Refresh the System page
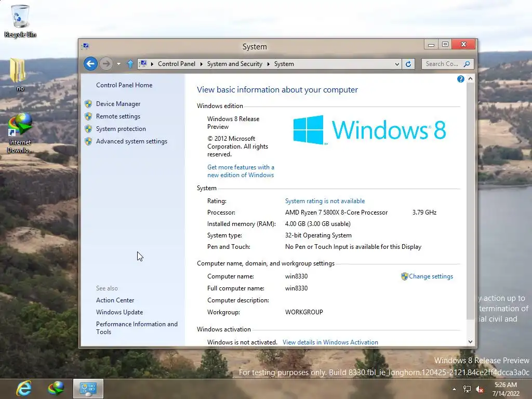 (408, 64)
